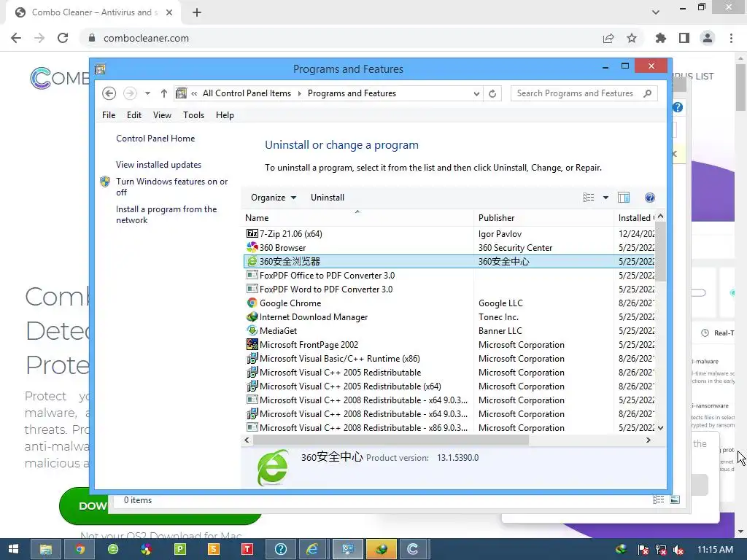
Task: Click Tonec Inc. publisher cell
Action: coord(498,316)
